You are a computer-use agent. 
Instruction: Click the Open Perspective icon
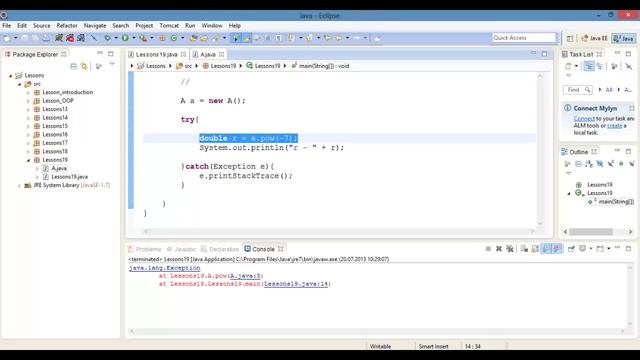click(570, 38)
